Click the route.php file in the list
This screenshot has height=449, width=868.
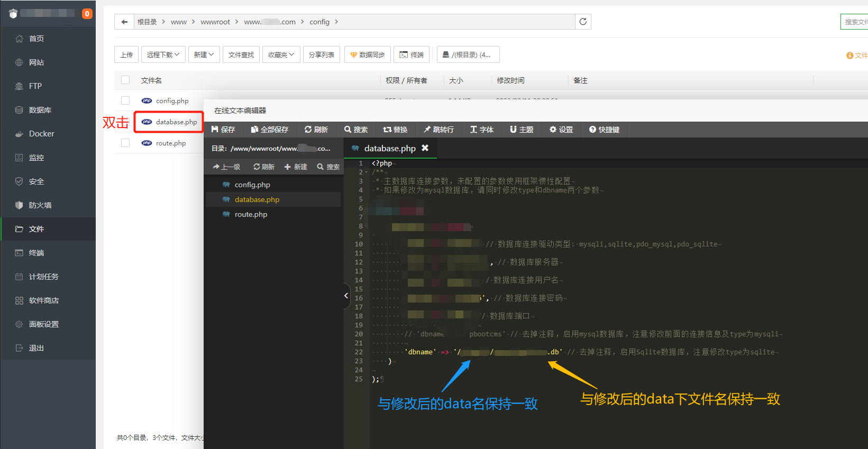click(171, 143)
